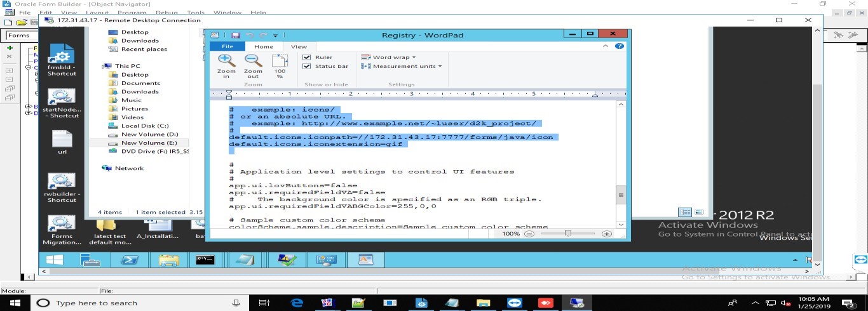Click the green plus Create icon in Form Builder
This screenshot has height=311, width=868.
pos(10,48)
